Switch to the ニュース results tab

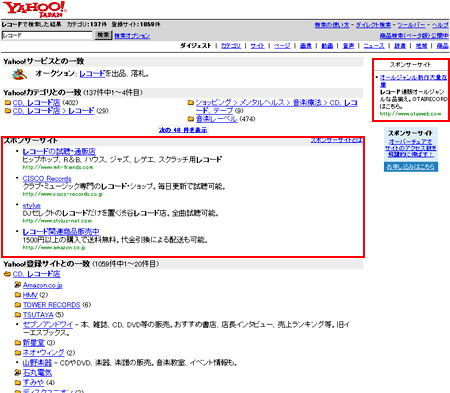[x=374, y=46]
